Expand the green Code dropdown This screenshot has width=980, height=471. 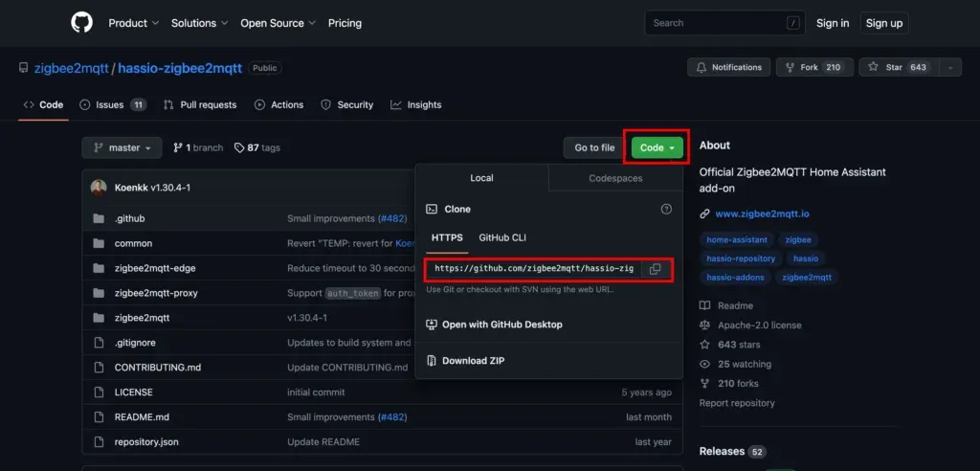tap(658, 147)
